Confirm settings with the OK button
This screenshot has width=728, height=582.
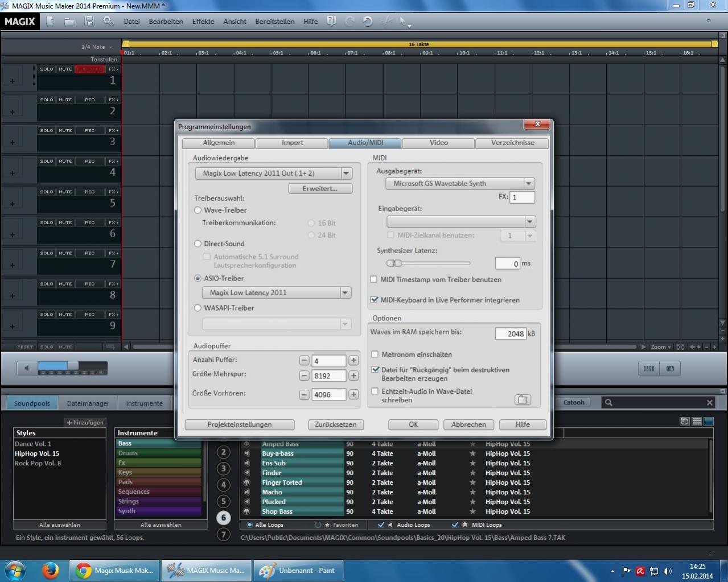click(x=413, y=424)
